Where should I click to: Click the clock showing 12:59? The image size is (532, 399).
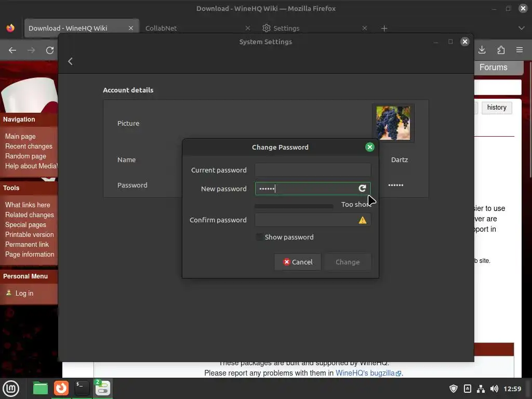512,389
